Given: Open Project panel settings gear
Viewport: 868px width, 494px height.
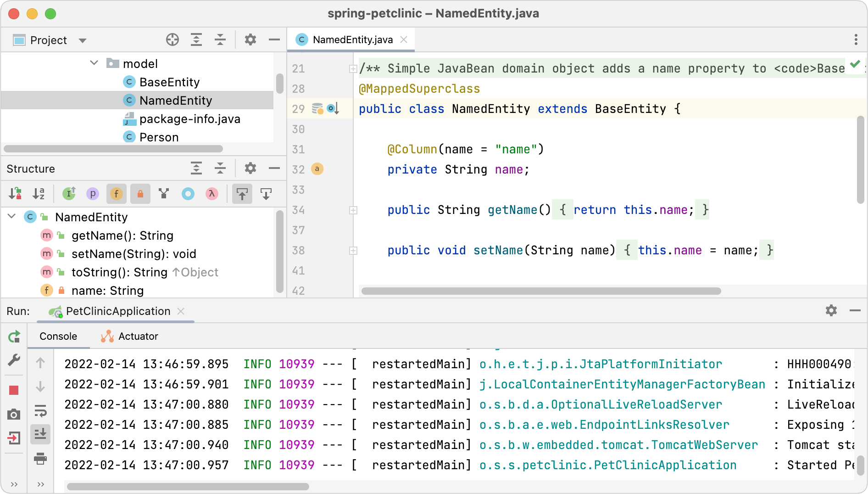Looking at the screenshot, I should (x=250, y=40).
